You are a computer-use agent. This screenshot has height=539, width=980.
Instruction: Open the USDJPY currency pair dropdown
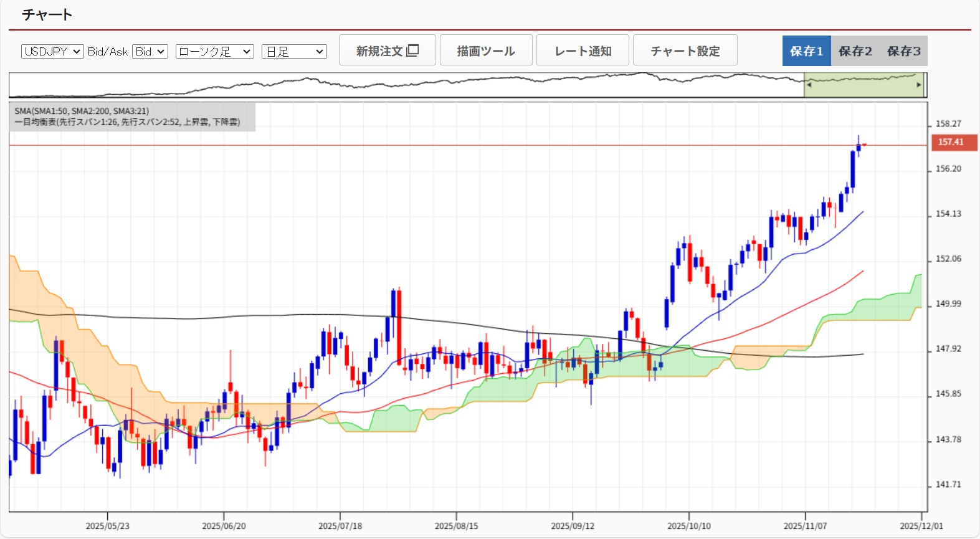coord(52,51)
